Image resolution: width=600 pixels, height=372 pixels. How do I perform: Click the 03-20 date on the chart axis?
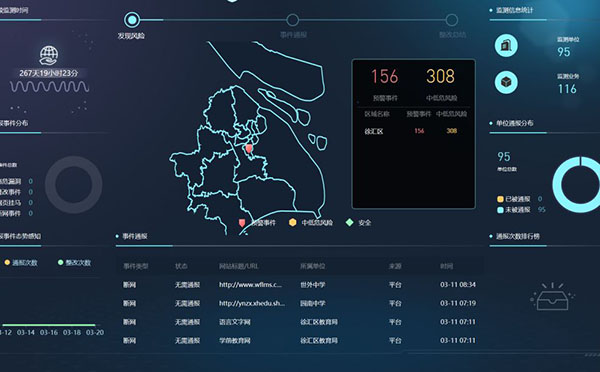(x=95, y=333)
